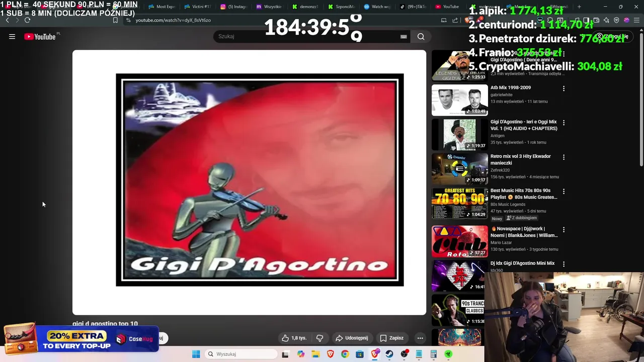Visit the 80s Music Legends channel

pyautogui.click(x=508, y=204)
